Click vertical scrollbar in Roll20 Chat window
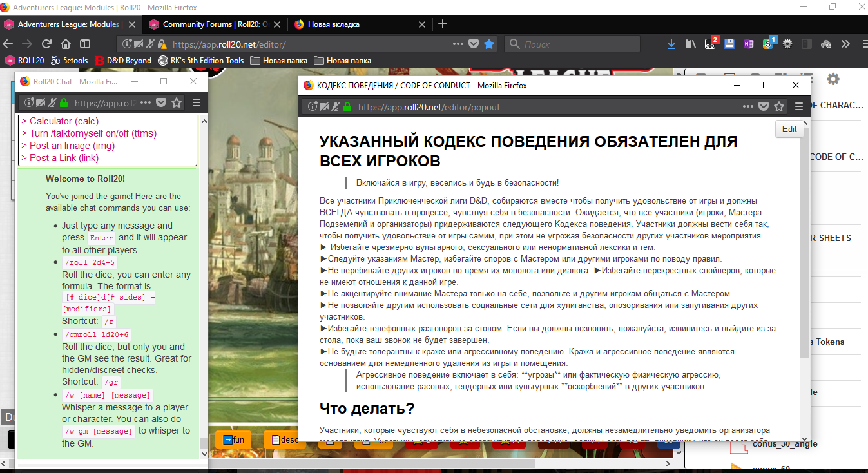The height and width of the screenshot is (473, 868). [x=204, y=443]
